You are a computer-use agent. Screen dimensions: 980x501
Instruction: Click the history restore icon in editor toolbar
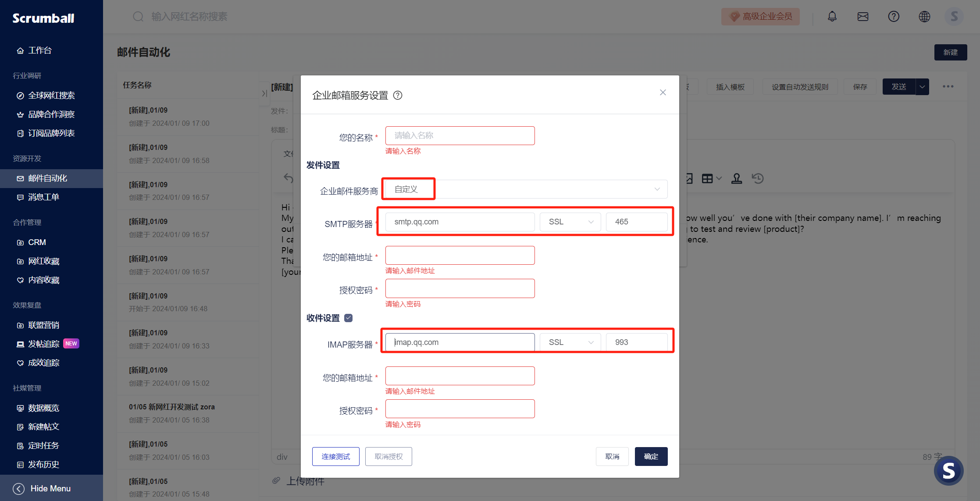[x=758, y=178]
